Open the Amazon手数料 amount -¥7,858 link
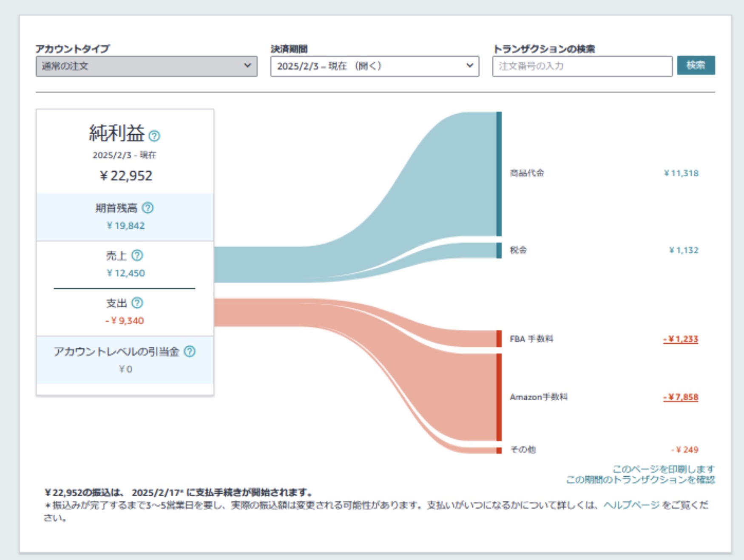Screen dimensions: 744x560 tap(681, 397)
